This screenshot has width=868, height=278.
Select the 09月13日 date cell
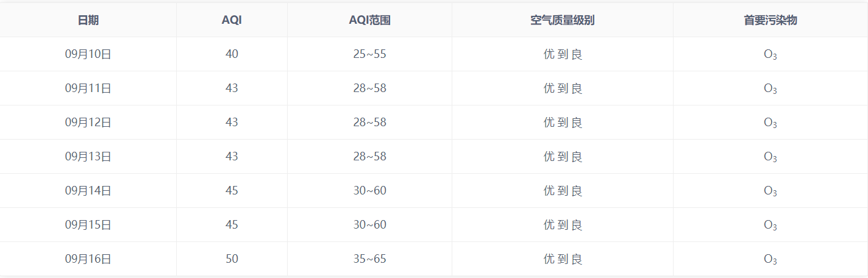[88, 157]
